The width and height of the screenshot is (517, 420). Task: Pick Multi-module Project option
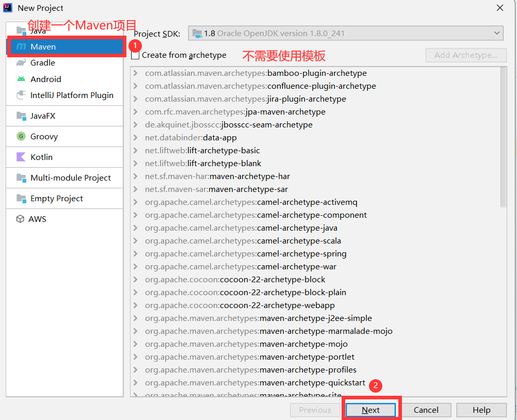click(65, 177)
